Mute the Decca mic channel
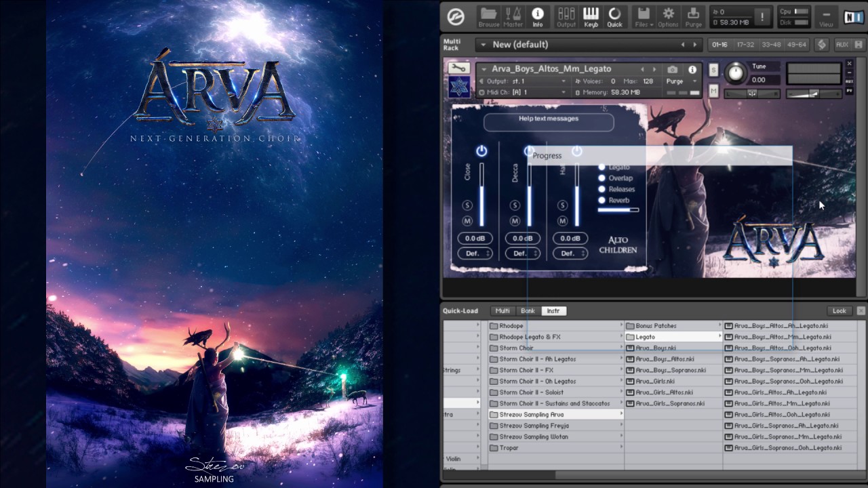The width and height of the screenshot is (868, 488). pyautogui.click(x=515, y=221)
